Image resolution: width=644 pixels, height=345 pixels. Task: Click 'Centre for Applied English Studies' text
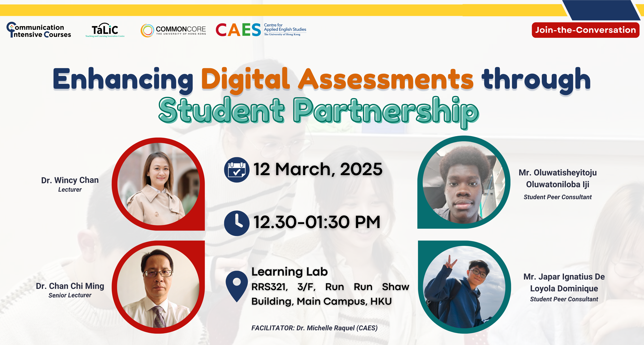tap(285, 27)
